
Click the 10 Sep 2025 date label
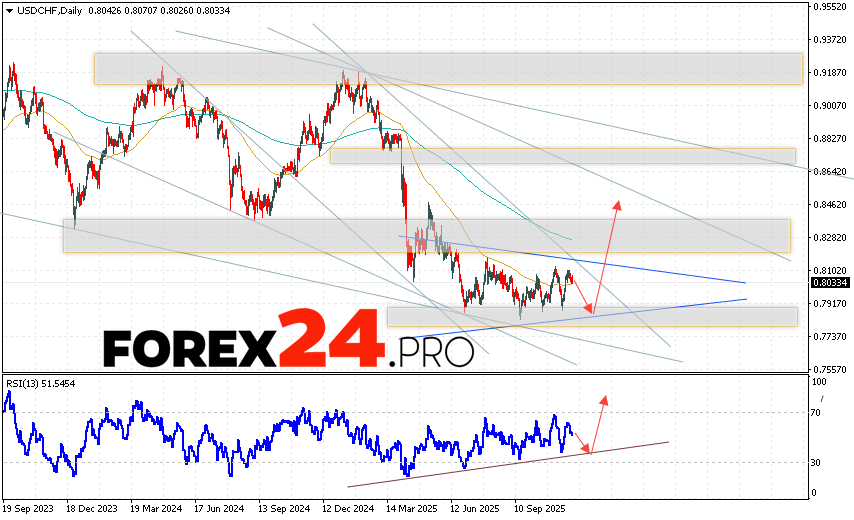[x=540, y=506]
